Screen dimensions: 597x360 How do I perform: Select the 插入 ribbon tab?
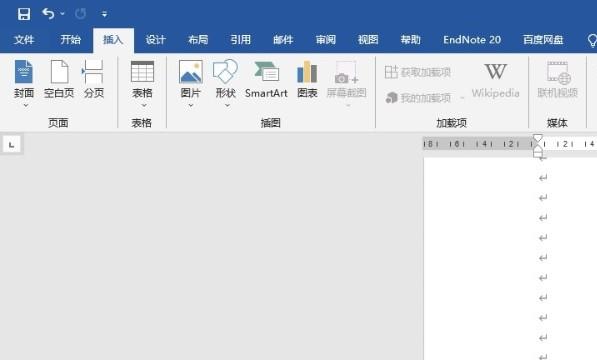point(113,40)
